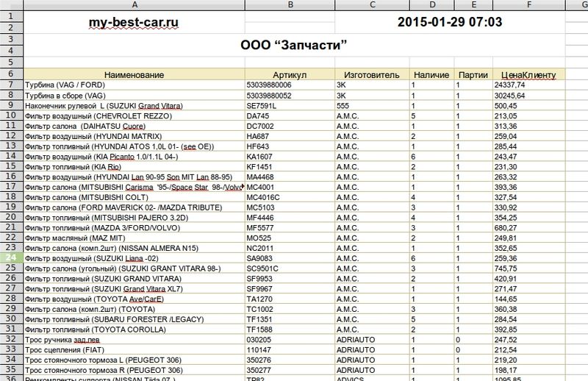Select article cell DA745
This screenshot has height=381, width=588.
coord(290,116)
